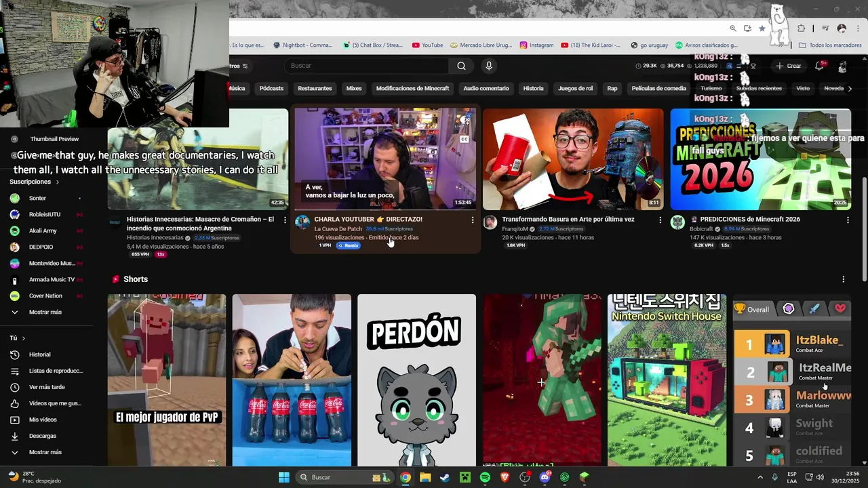Open the Shorts section three-dot menu

click(844, 279)
